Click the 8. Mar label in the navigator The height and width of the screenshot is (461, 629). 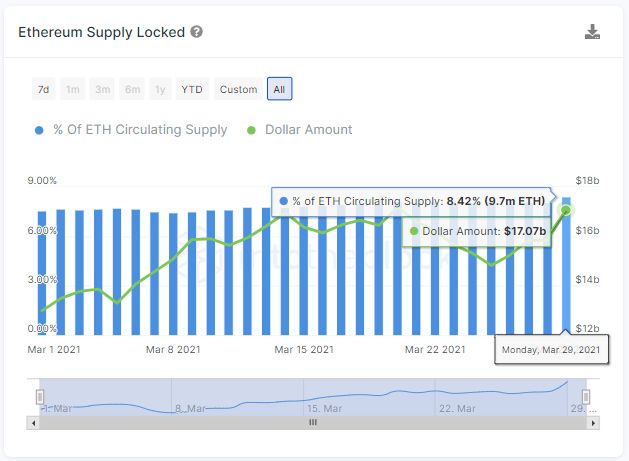click(x=191, y=408)
